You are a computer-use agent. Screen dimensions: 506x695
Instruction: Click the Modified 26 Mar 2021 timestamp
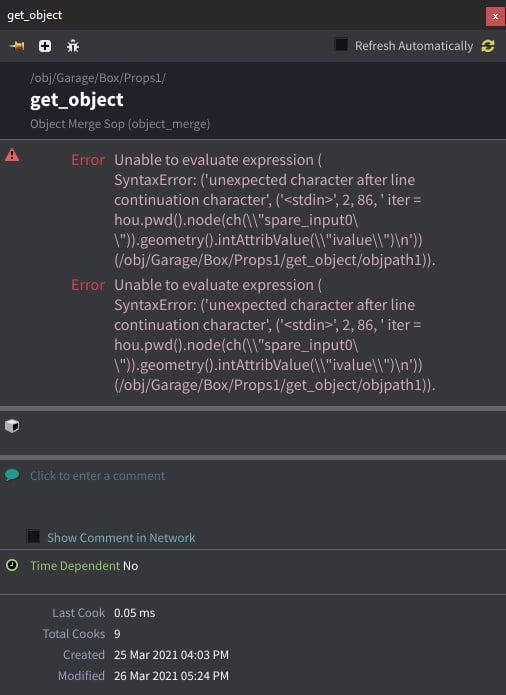coord(171,676)
